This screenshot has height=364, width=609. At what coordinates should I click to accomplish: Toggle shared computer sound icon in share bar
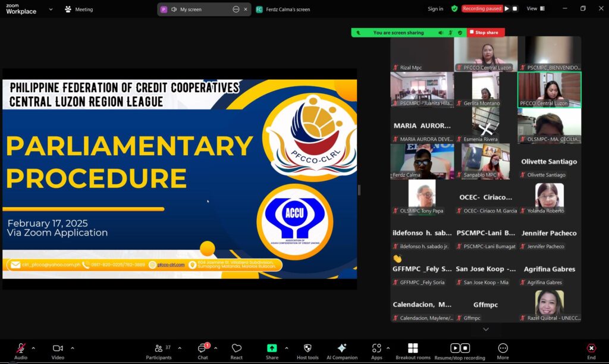[441, 33]
